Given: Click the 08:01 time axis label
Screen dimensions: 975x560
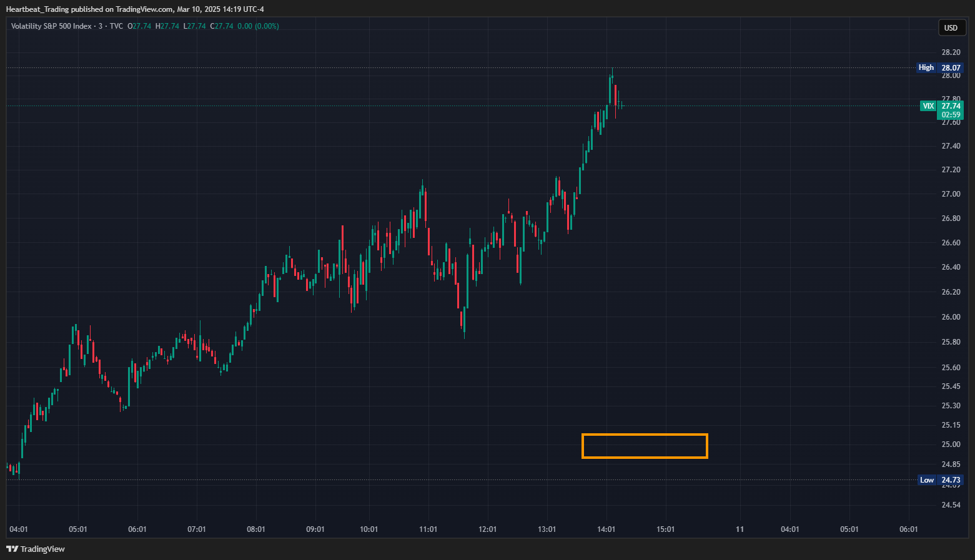Looking at the screenshot, I should [x=256, y=529].
